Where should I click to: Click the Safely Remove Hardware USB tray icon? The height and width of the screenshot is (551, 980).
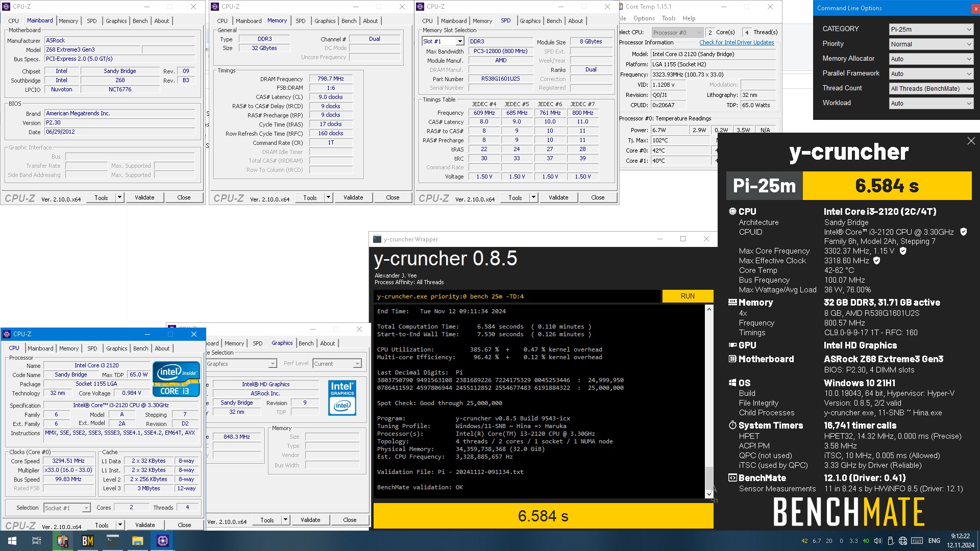(891, 541)
